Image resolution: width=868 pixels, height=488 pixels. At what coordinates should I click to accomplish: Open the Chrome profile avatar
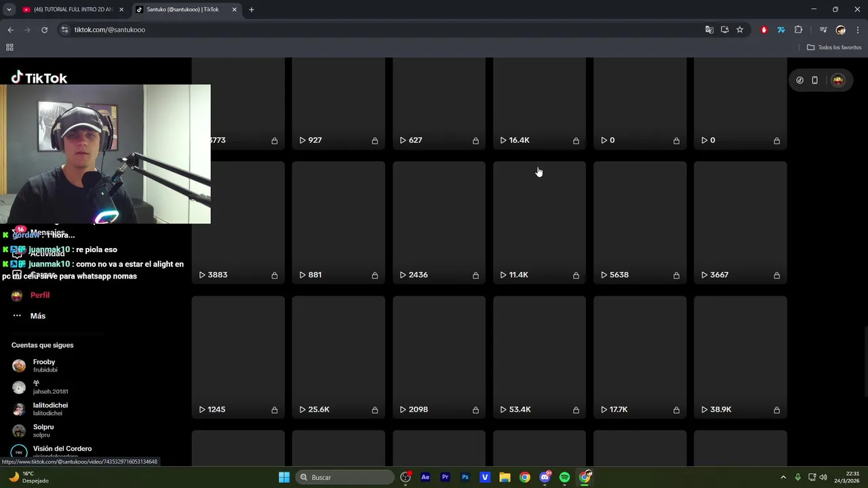(x=841, y=30)
